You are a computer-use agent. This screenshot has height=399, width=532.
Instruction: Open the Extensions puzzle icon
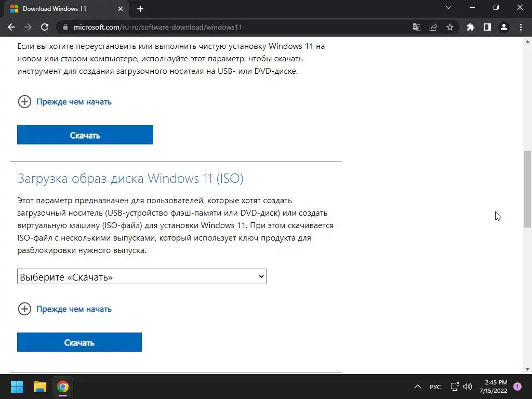(471, 27)
